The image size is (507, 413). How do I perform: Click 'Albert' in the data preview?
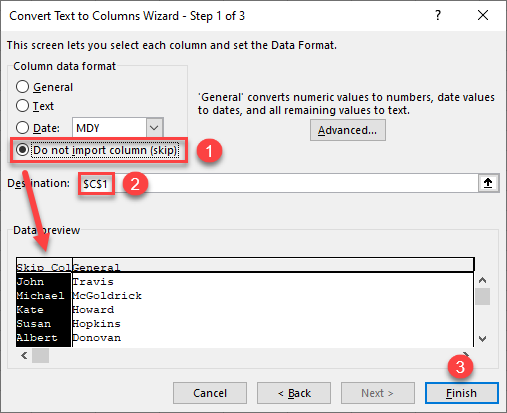tap(37, 338)
